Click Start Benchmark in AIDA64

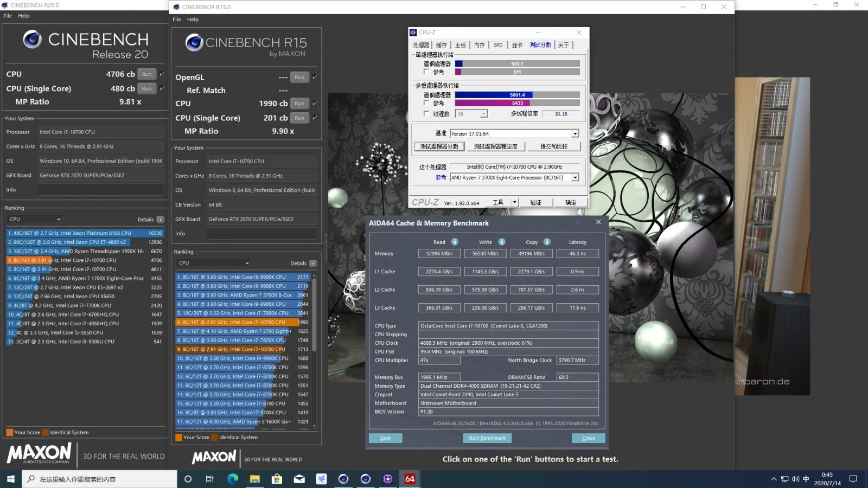click(x=487, y=438)
